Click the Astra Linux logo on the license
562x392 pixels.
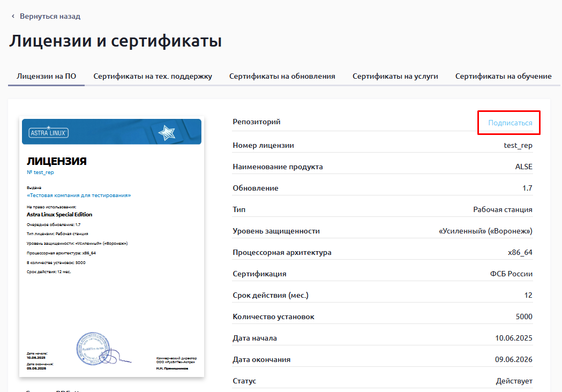point(48,133)
